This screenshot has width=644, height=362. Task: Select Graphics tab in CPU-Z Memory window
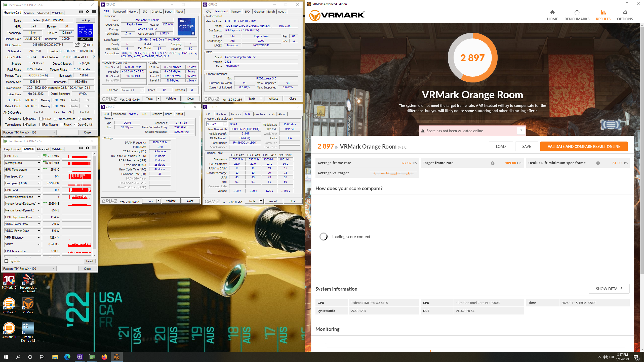coord(157,114)
